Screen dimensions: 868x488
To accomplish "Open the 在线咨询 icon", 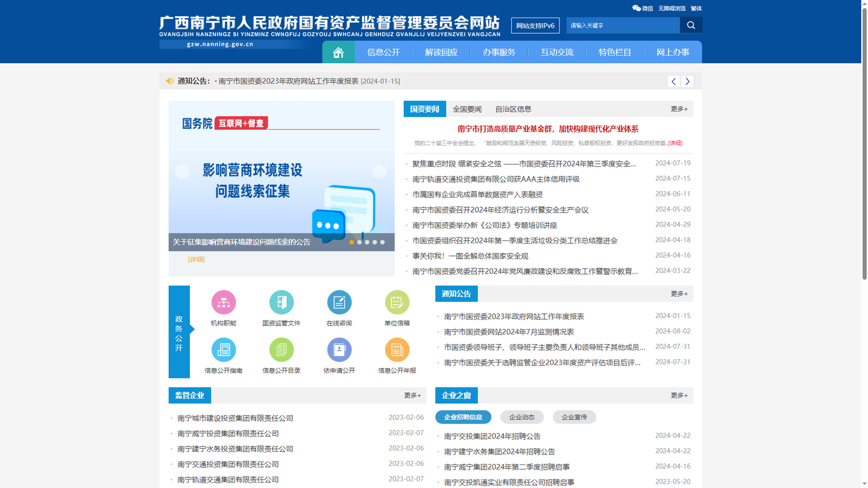I will click(x=339, y=302).
